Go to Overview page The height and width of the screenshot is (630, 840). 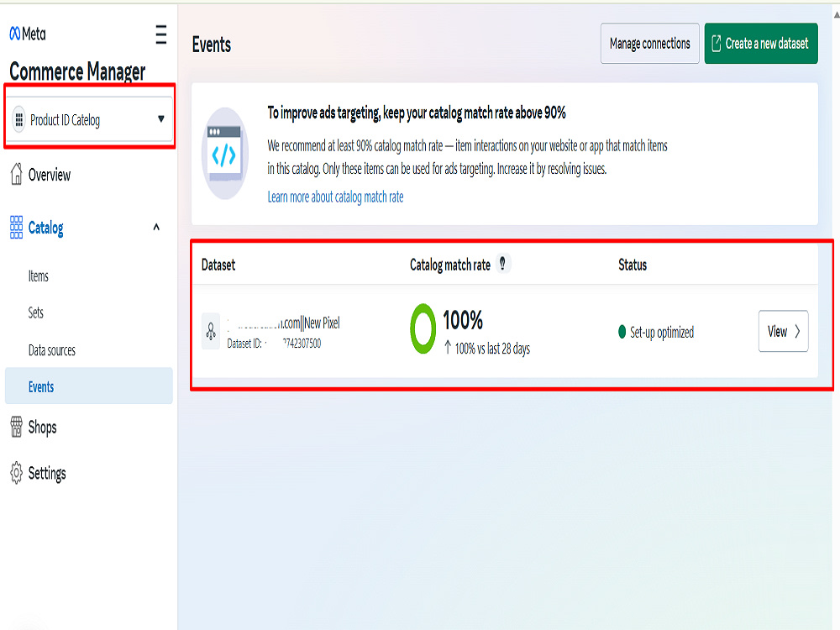pyautogui.click(x=50, y=176)
